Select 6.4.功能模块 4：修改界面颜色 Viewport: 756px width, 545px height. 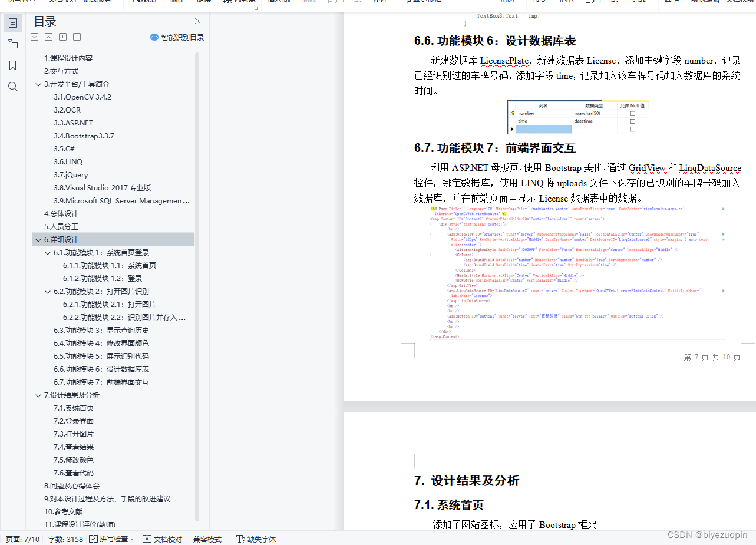point(101,343)
